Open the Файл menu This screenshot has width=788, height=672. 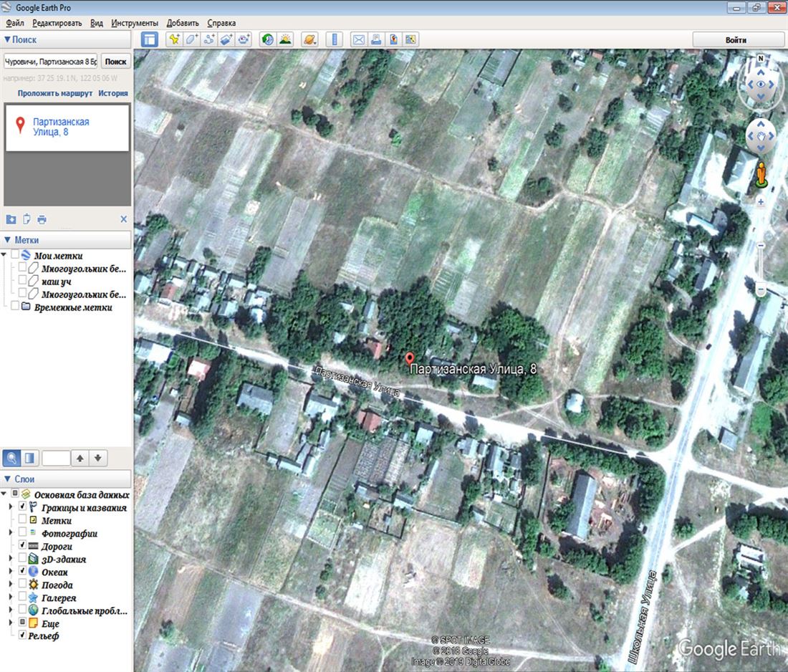14,23
